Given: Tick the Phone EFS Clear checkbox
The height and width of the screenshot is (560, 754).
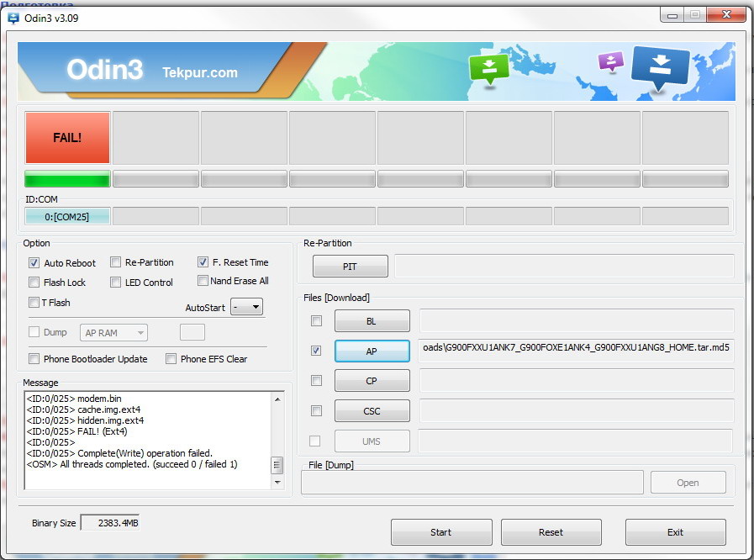Looking at the screenshot, I should click(x=171, y=359).
